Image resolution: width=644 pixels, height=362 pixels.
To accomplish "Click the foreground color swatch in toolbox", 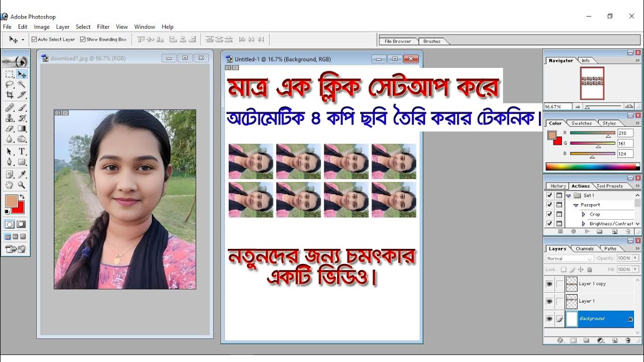I will coord(12,201).
